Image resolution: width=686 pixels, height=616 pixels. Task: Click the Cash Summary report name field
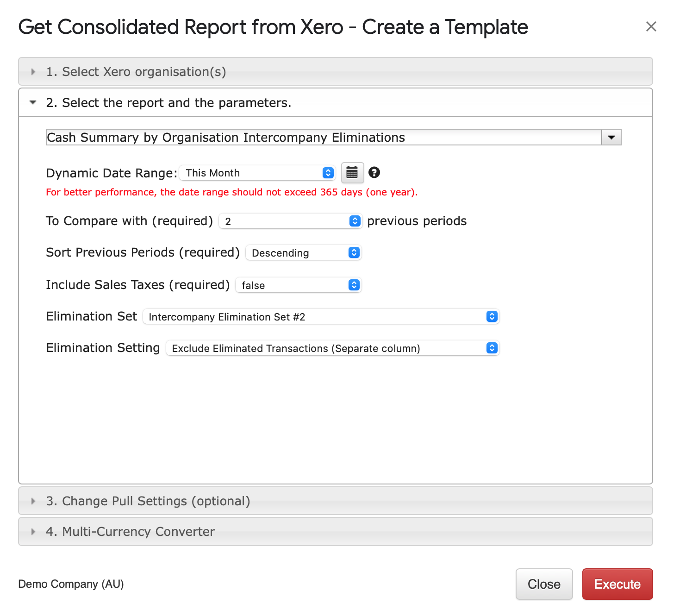pos(323,138)
